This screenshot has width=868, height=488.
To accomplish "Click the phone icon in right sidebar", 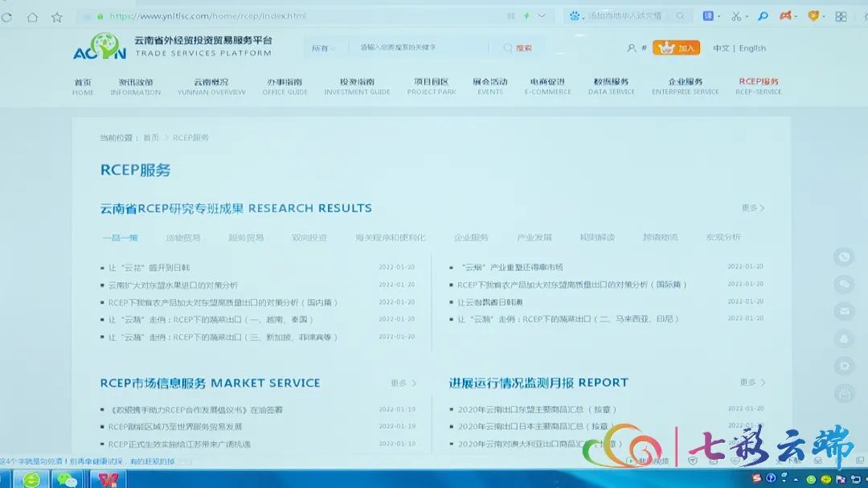I will [x=844, y=257].
